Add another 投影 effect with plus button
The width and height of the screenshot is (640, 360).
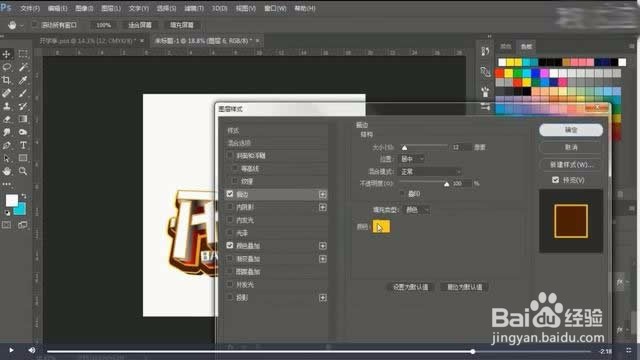(322, 298)
